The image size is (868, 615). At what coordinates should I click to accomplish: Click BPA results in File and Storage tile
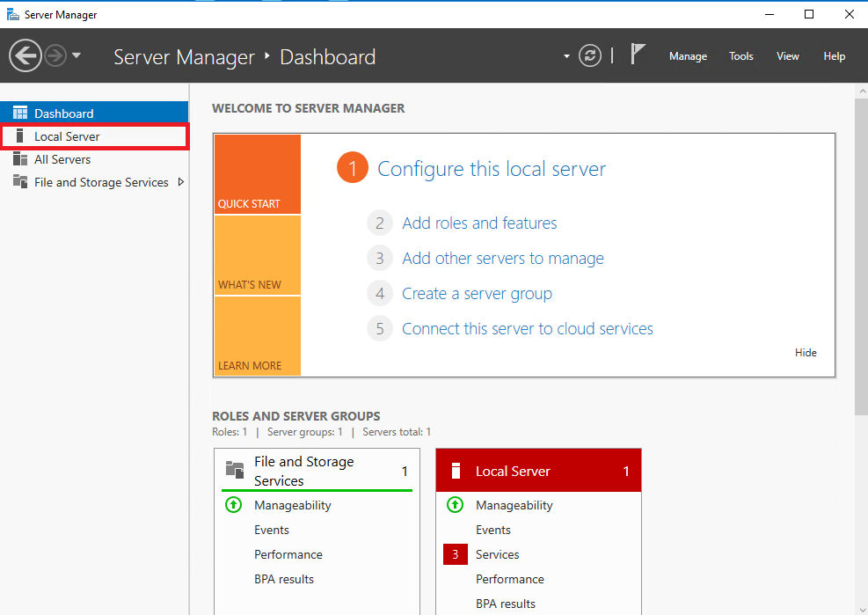(284, 579)
